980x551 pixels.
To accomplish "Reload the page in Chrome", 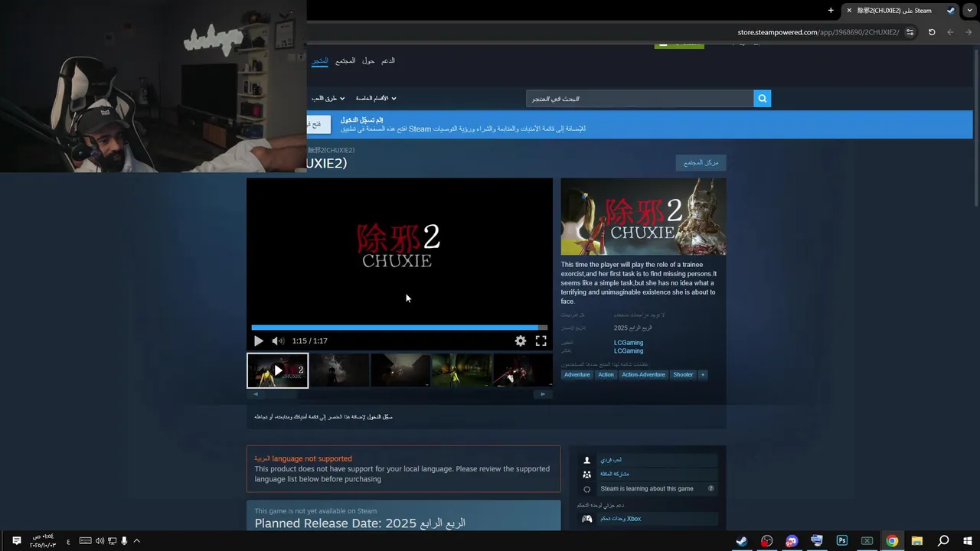I will [x=932, y=32].
